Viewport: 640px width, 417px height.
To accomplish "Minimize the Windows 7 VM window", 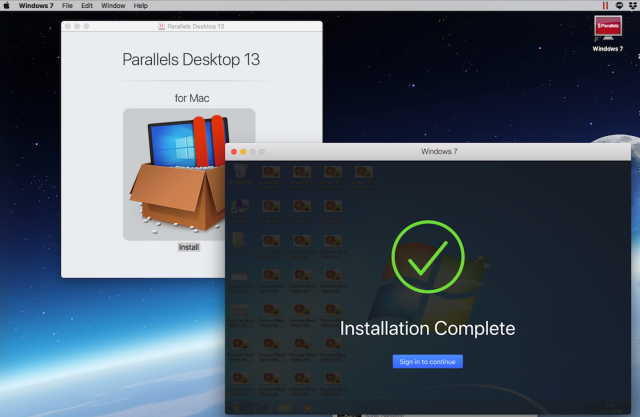I will (243, 152).
